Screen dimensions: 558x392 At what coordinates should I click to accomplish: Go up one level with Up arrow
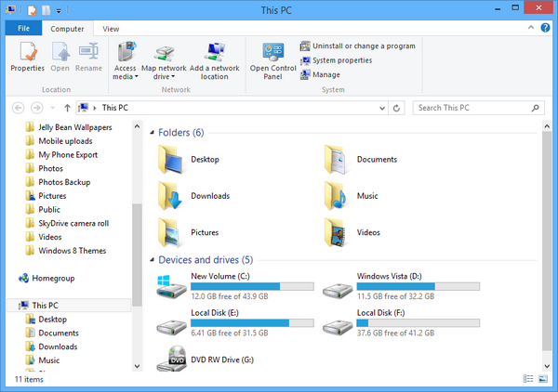(x=67, y=108)
